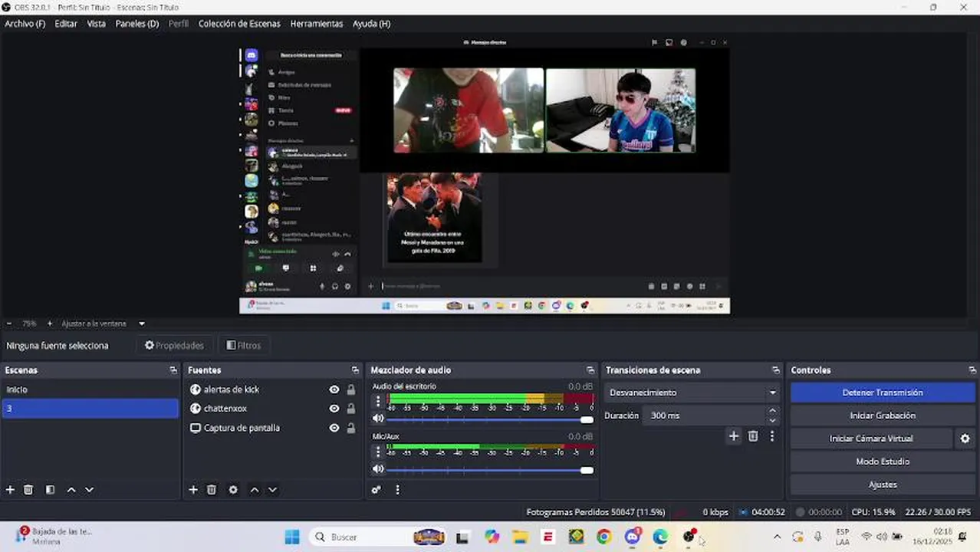The height and width of the screenshot is (552, 980).
Task: Open Chrome from the taskbar
Action: point(603,537)
